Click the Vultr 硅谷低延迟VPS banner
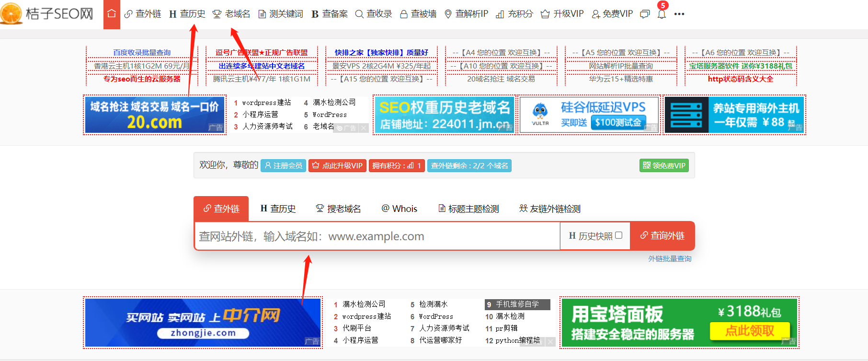Viewport: 868px width, 361px height. (590, 115)
